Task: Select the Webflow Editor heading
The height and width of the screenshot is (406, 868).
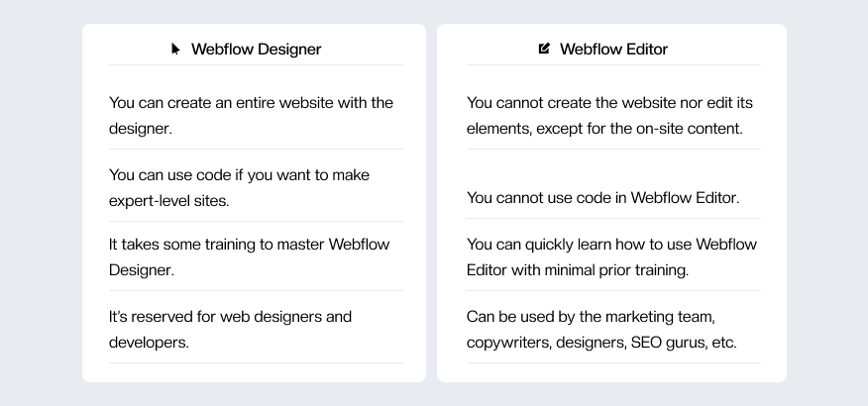Action: pos(613,50)
